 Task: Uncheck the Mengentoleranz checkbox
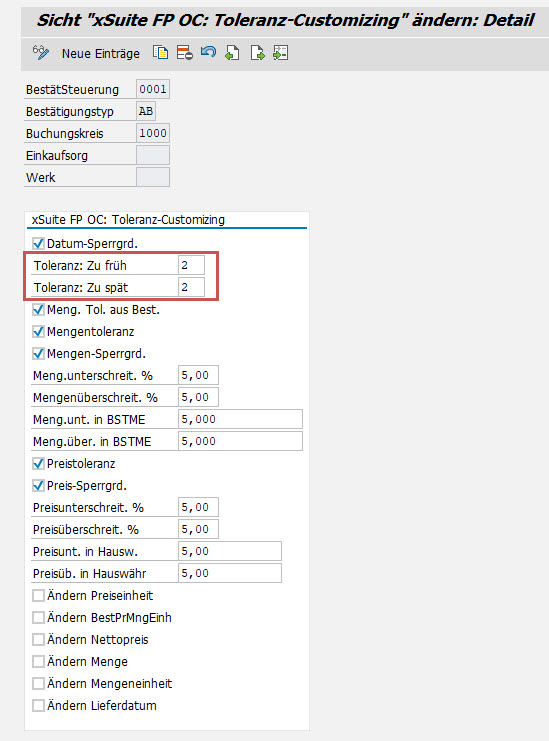(x=38, y=332)
